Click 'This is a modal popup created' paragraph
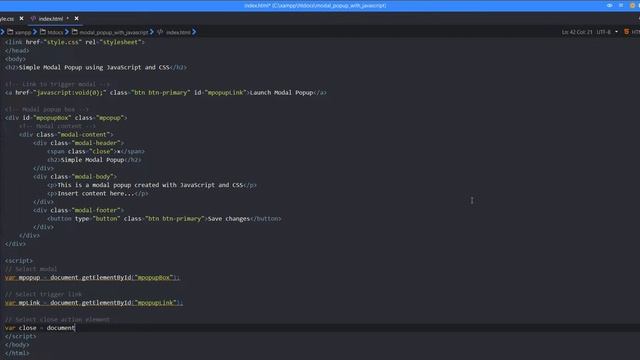 tap(150, 185)
